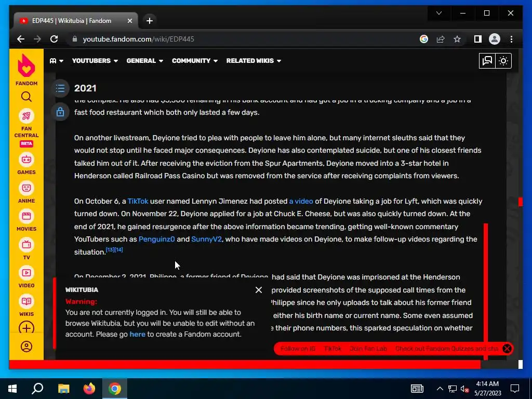532x399 pixels.
Task: Close the red bottom promo bar
Action: pyautogui.click(x=507, y=349)
